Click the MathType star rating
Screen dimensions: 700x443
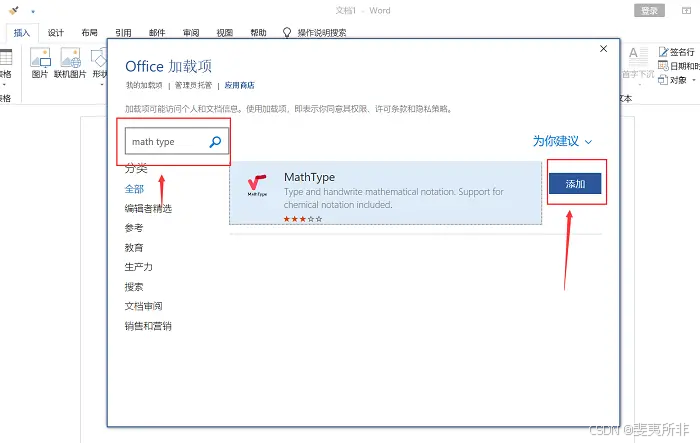click(303, 219)
